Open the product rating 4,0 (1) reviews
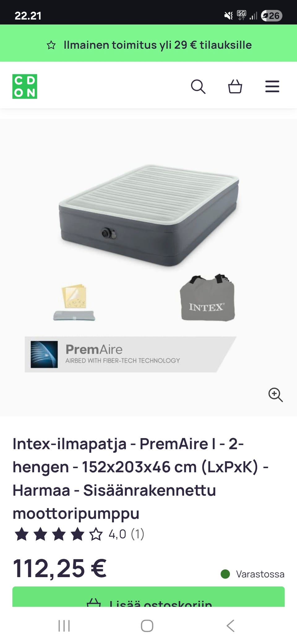 click(x=126, y=534)
